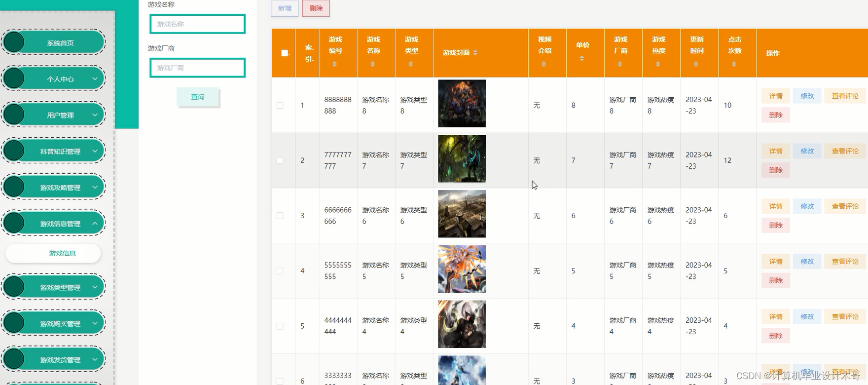Click 查看评论 for game 6666666666

pyautogui.click(x=845, y=206)
